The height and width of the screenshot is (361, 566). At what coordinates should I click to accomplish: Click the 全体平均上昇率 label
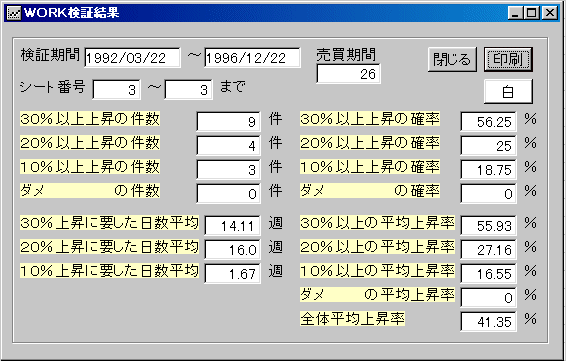(x=352, y=319)
